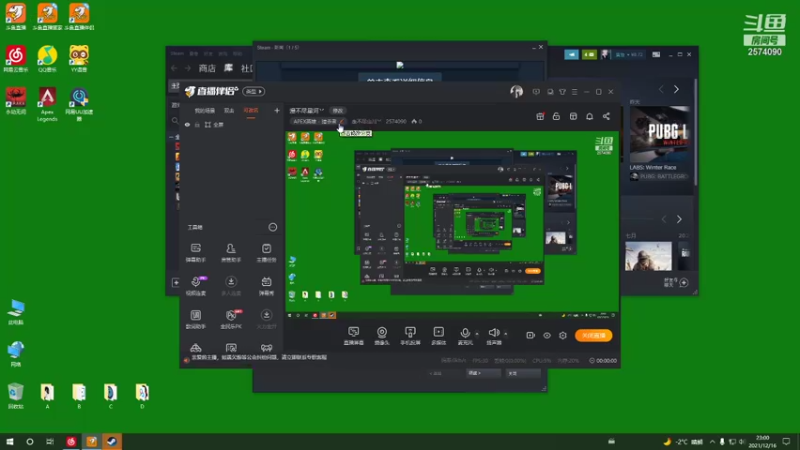Image resolution: width=800 pixels, height=450 pixels.
Task: Select the highlighted orange scene tab
Action: point(251,110)
